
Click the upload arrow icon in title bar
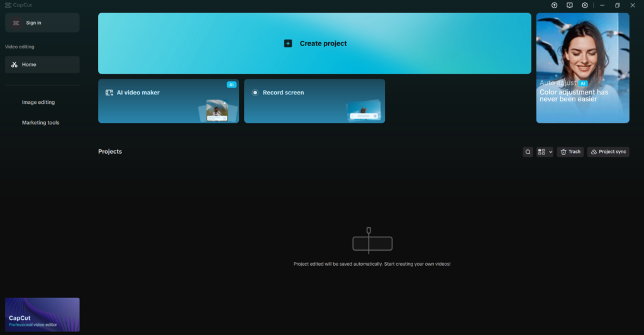point(554,5)
